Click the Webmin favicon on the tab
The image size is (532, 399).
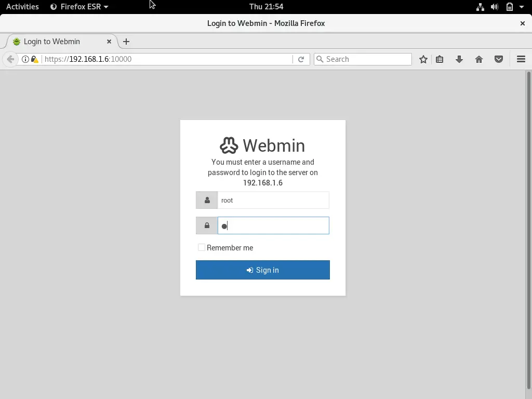[16, 42]
